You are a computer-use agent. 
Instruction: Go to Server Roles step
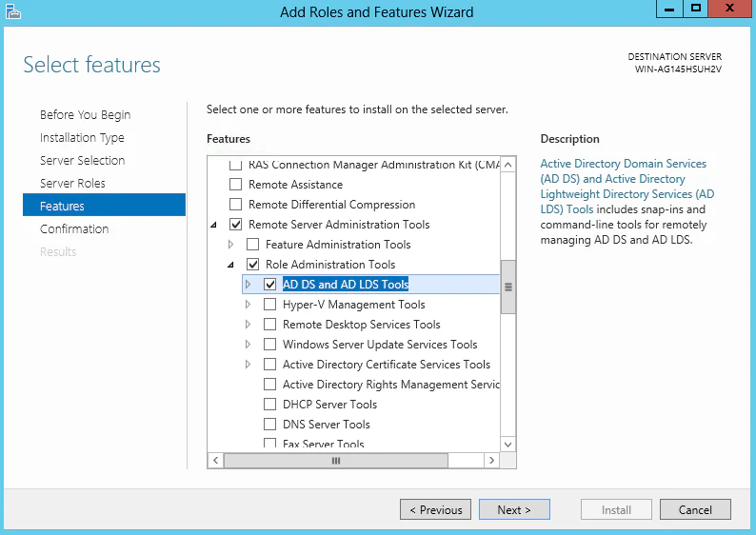(72, 183)
